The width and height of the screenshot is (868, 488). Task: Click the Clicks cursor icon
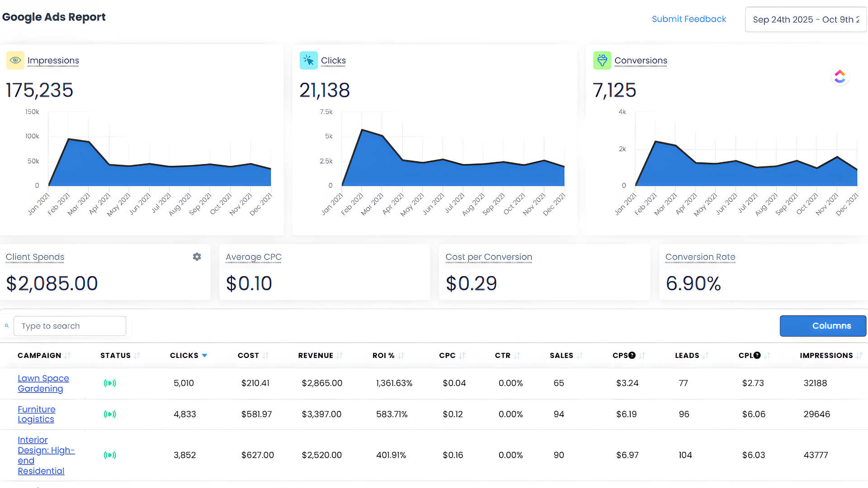coord(308,61)
